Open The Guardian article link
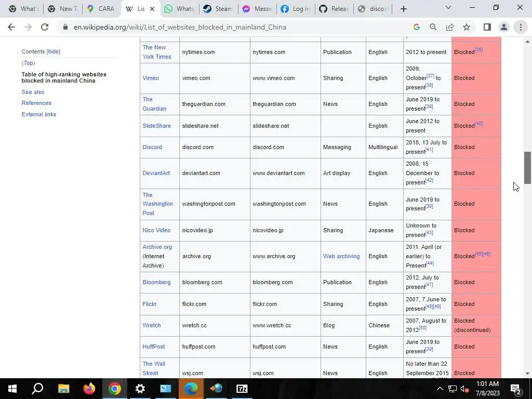This screenshot has height=399, width=532. pos(154,104)
